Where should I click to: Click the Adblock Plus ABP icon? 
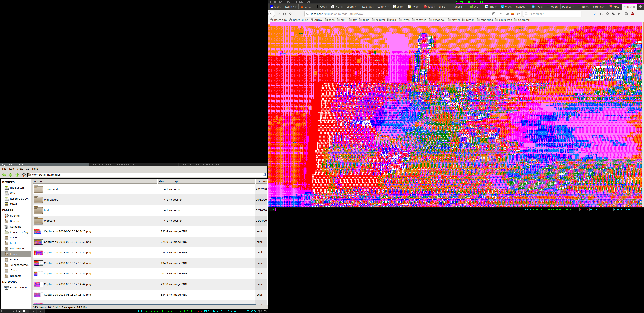[x=632, y=14]
